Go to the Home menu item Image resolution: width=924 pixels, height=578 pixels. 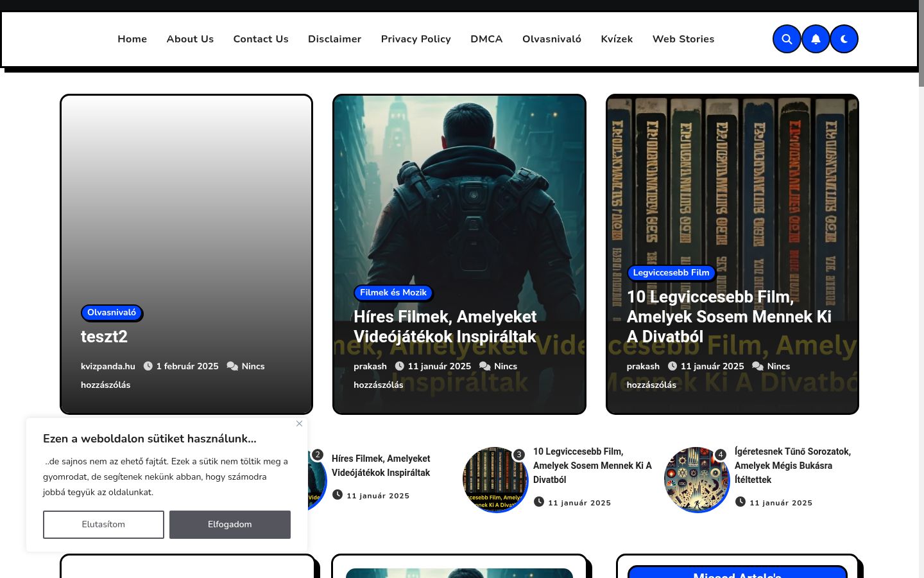pos(132,39)
